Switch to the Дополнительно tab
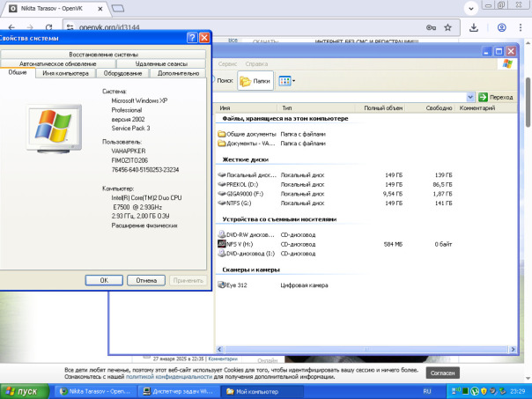 pyautogui.click(x=178, y=73)
